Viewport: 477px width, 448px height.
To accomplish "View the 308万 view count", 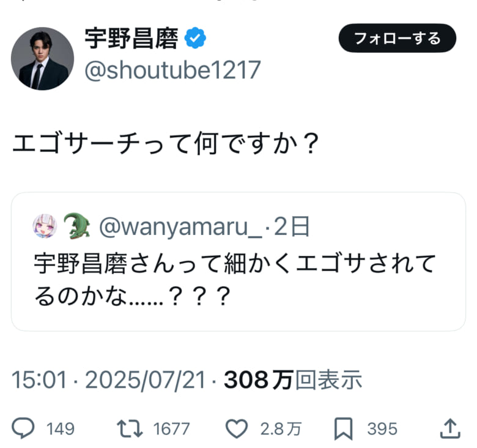I will (x=293, y=381).
